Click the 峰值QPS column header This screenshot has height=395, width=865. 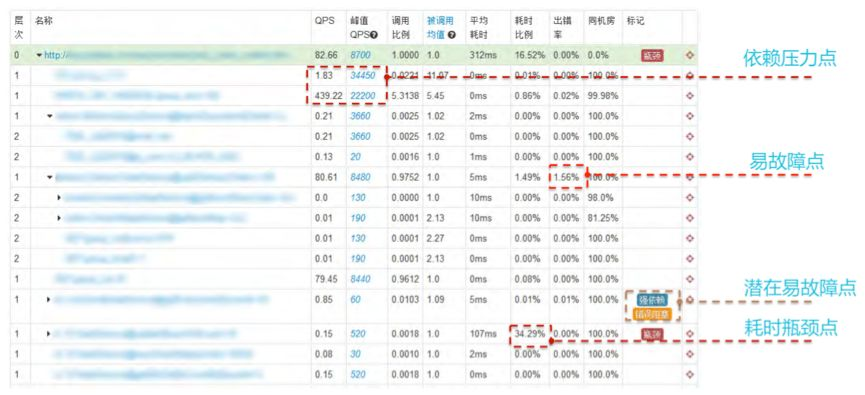click(x=364, y=28)
